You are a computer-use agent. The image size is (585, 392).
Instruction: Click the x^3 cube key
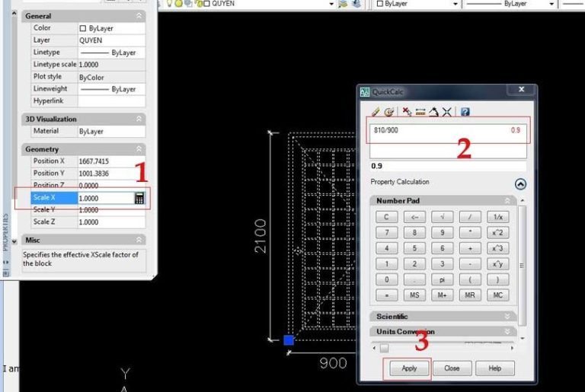497,248
